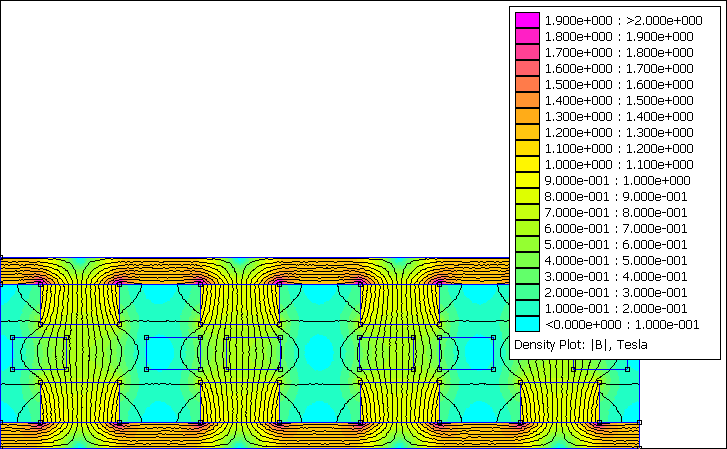This screenshot has width=727, height=449.
Task: Click the swatch for 1.800e+000 : 1.900e+000
Action: (527, 36)
